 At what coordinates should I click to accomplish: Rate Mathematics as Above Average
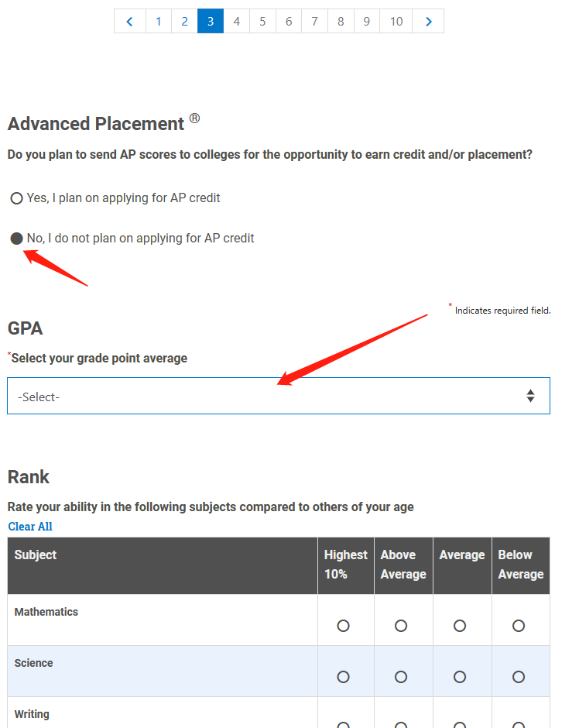coord(401,626)
